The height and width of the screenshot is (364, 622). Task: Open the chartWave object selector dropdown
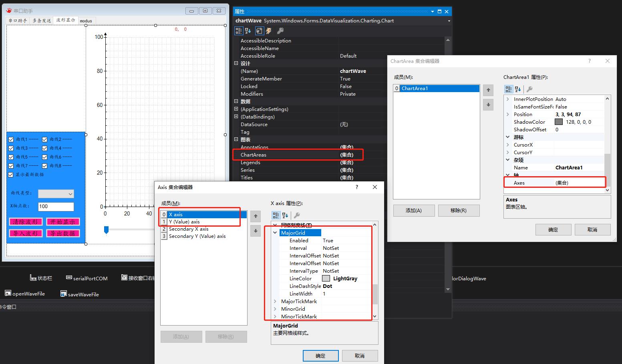pos(449,21)
